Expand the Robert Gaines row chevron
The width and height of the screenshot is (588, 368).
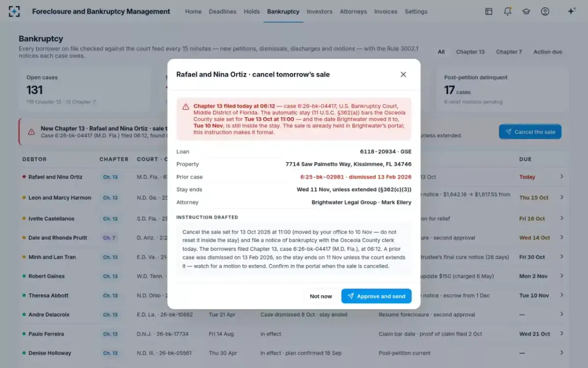(x=562, y=276)
